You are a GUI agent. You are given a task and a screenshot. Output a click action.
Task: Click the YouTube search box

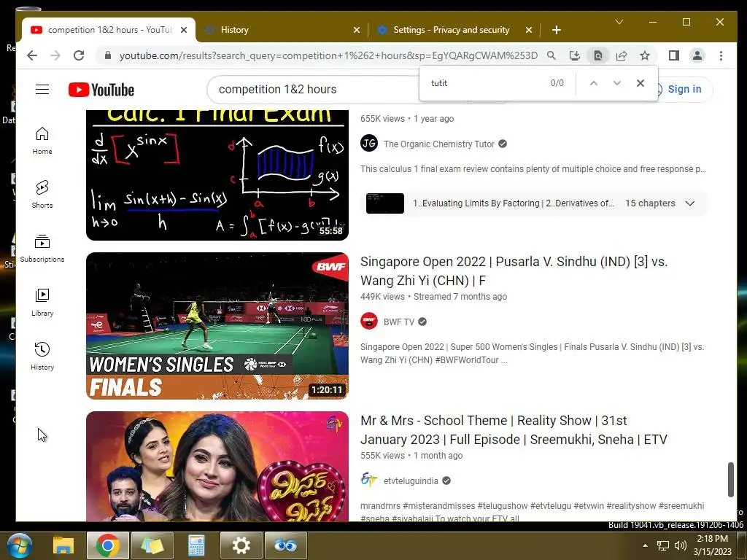pos(314,90)
